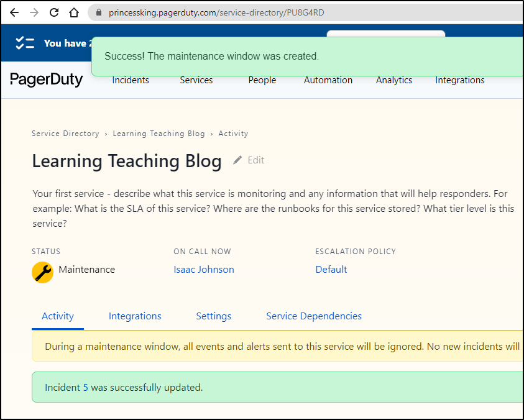
Task: Click the 'STATUS' label
Action: point(46,252)
